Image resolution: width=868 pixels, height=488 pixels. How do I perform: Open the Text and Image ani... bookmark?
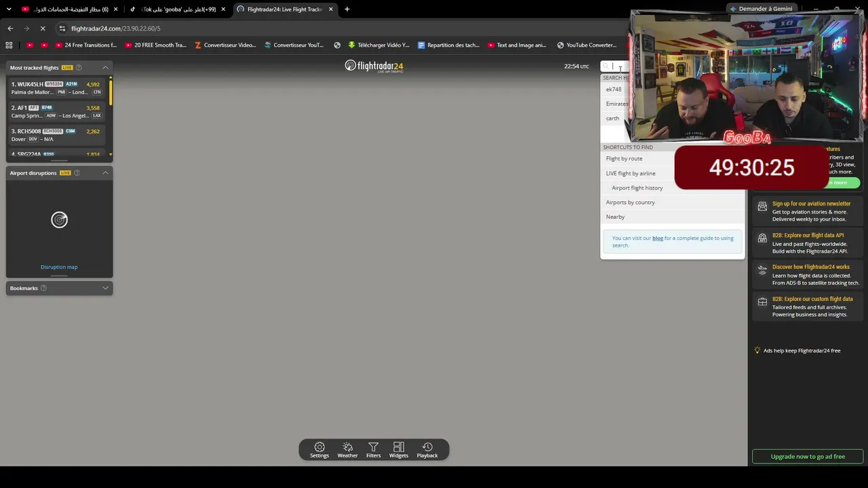coord(517,45)
